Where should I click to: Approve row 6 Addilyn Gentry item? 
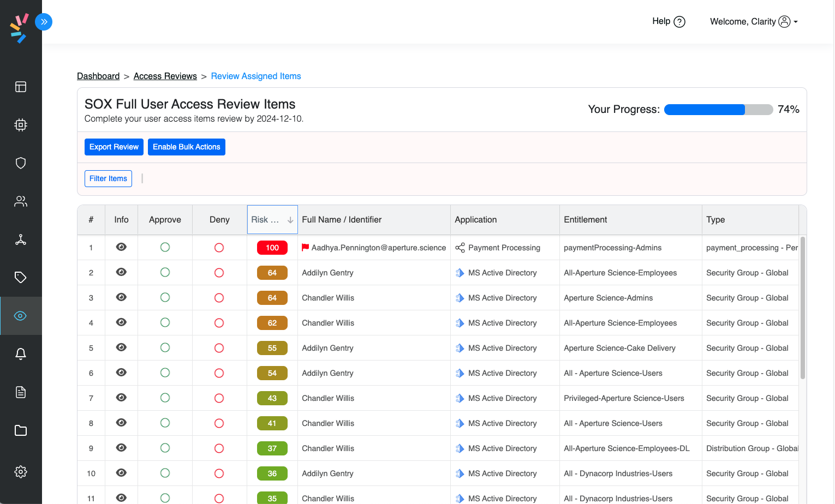[165, 373]
